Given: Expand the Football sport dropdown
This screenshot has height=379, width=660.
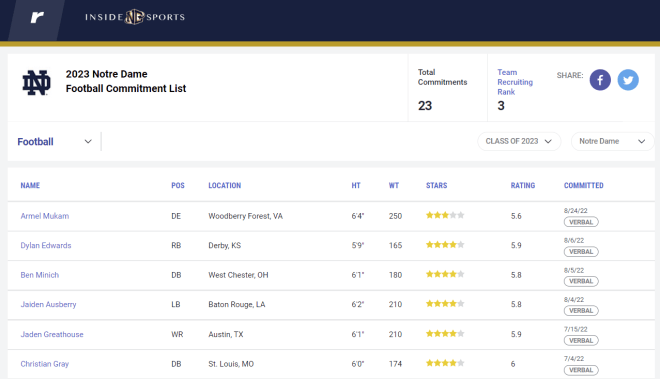Looking at the screenshot, I should 54,141.
